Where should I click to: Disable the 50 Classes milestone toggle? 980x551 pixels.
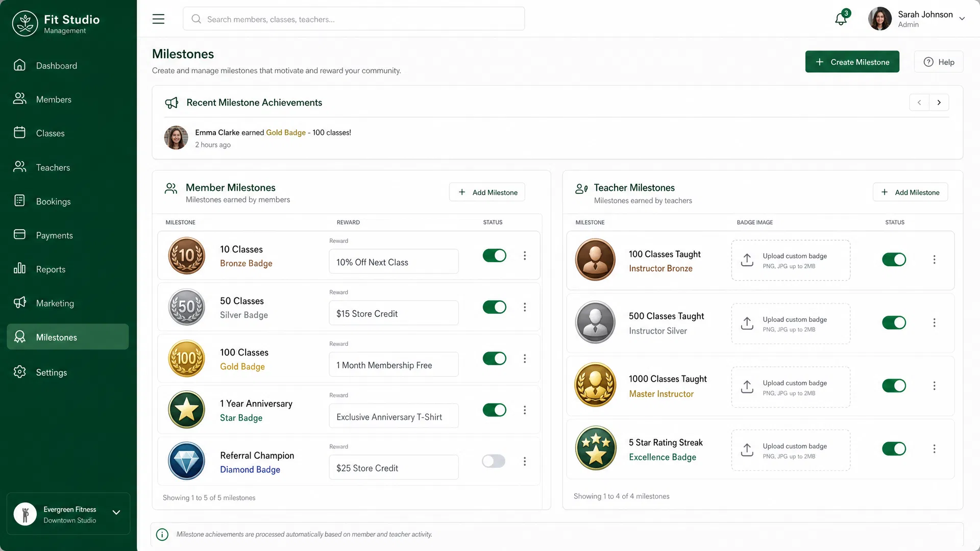[x=495, y=307]
